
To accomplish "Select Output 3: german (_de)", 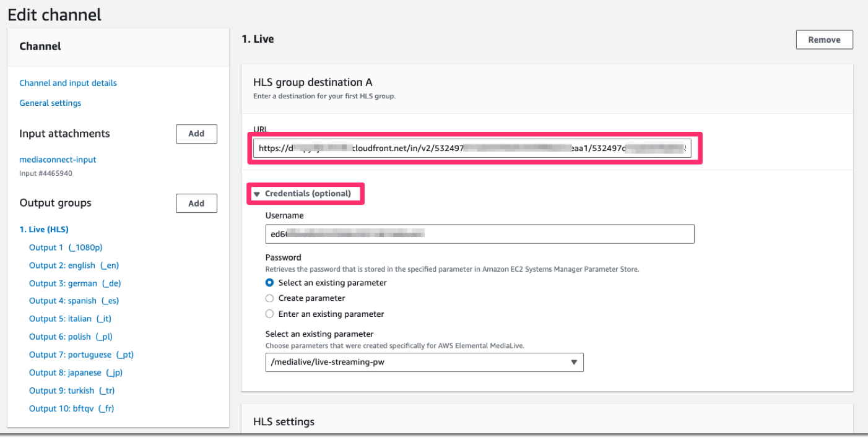I will coord(75,283).
